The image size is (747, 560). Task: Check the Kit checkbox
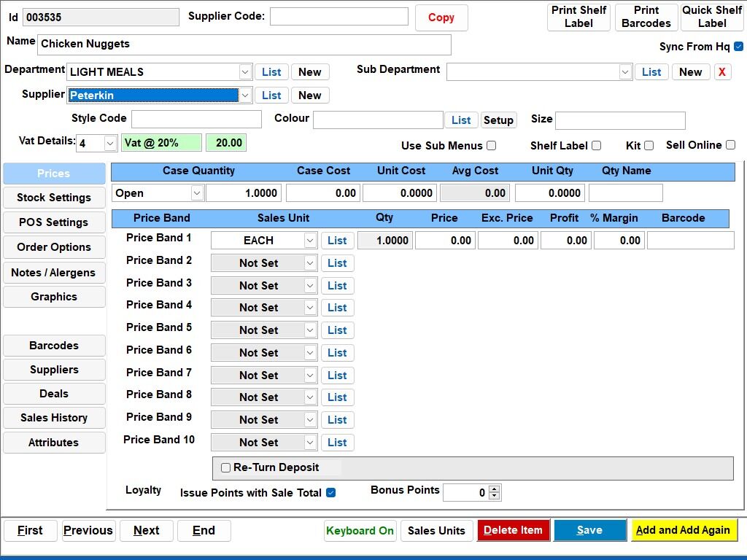tap(649, 145)
